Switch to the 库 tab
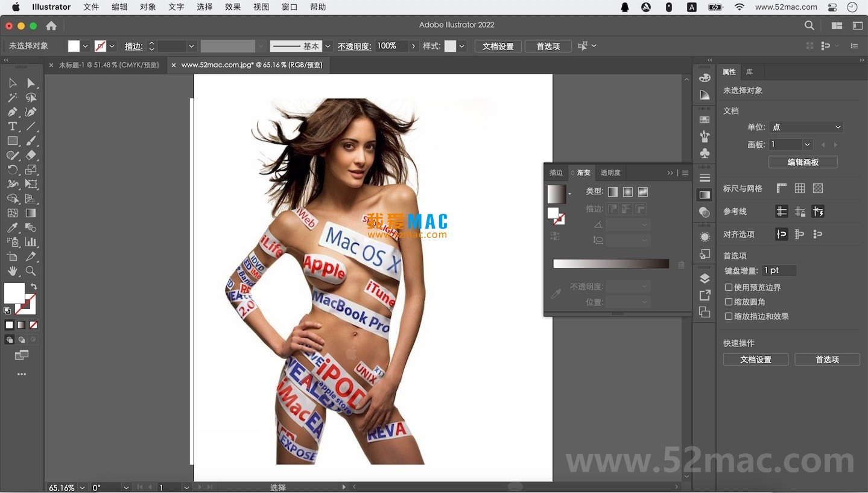 pyautogui.click(x=749, y=72)
